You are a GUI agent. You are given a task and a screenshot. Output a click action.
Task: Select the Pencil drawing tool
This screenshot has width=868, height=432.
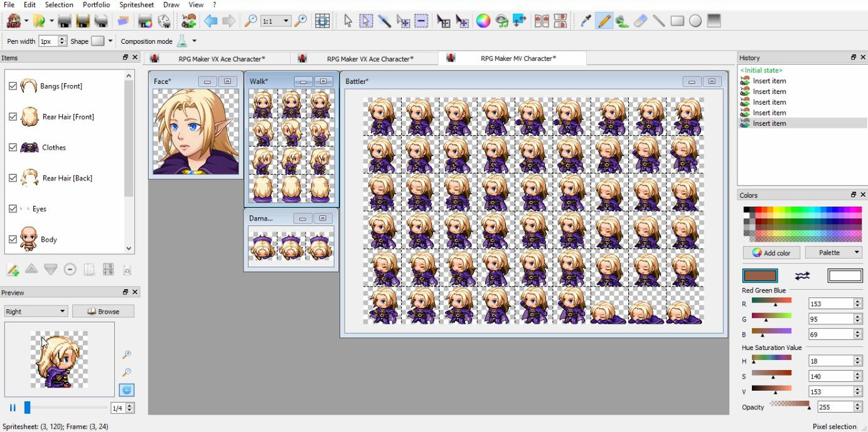[x=604, y=21]
